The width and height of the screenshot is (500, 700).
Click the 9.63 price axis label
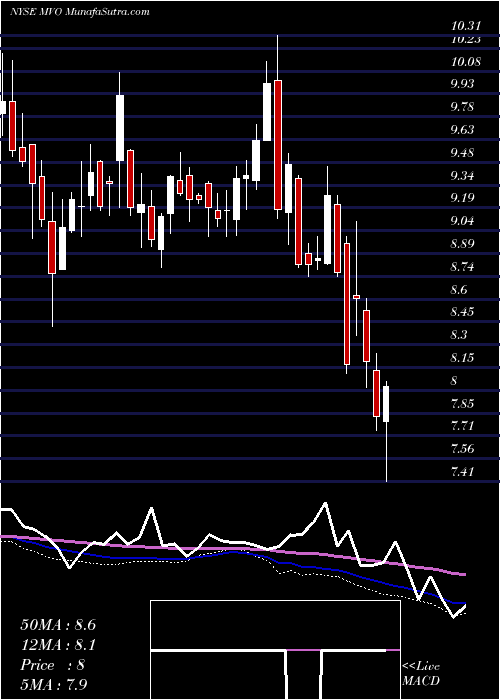464,130
